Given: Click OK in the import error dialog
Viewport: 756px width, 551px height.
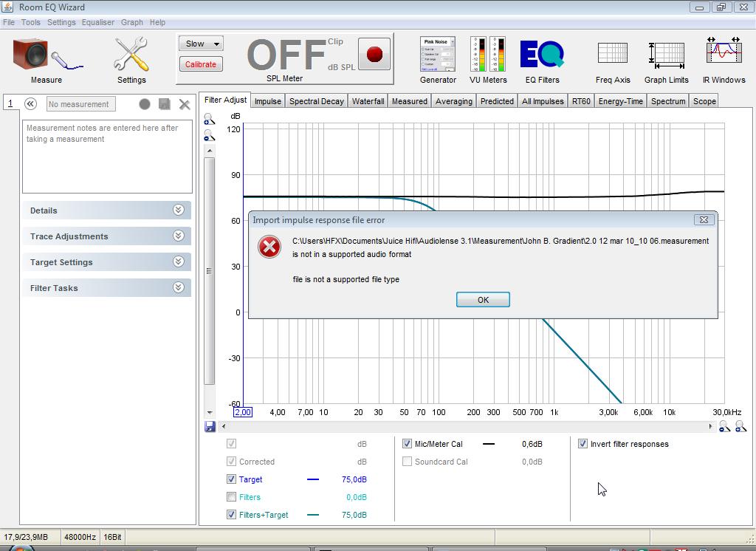Looking at the screenshot, I should [483, 300].
